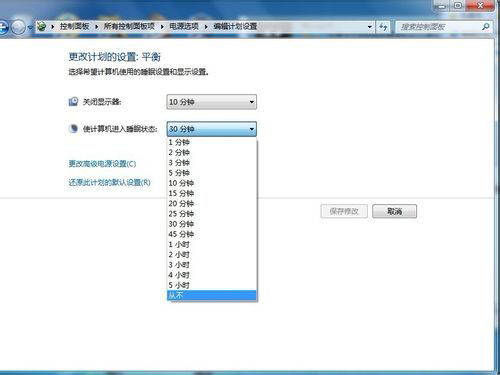This screenshot has width=500, height=375.
Task: Click the display monitor icon beside 关闭显示器
Action: coord(73,101)
